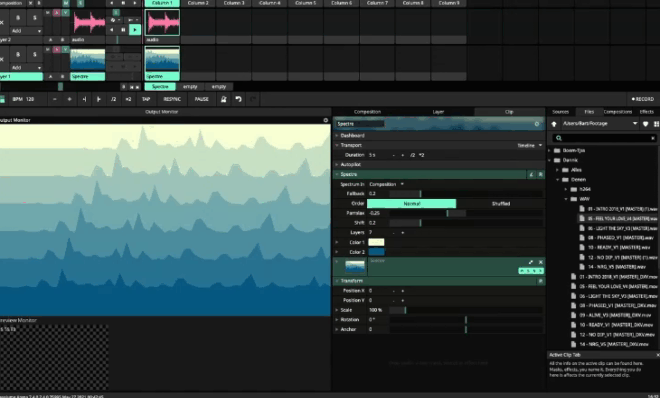This screenshot has height=398, width=660.
Task: Toggle Solo S on Layer 2
Action: coord(35,18)
